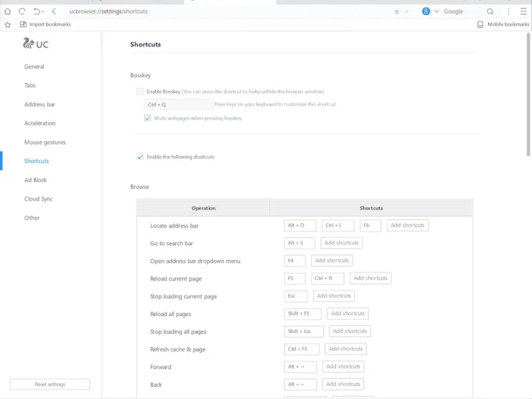Click the Ctrl + L shortcut box
Viewport: 532px width, 399px height.
pyautogui.click(x=338, y=225)
